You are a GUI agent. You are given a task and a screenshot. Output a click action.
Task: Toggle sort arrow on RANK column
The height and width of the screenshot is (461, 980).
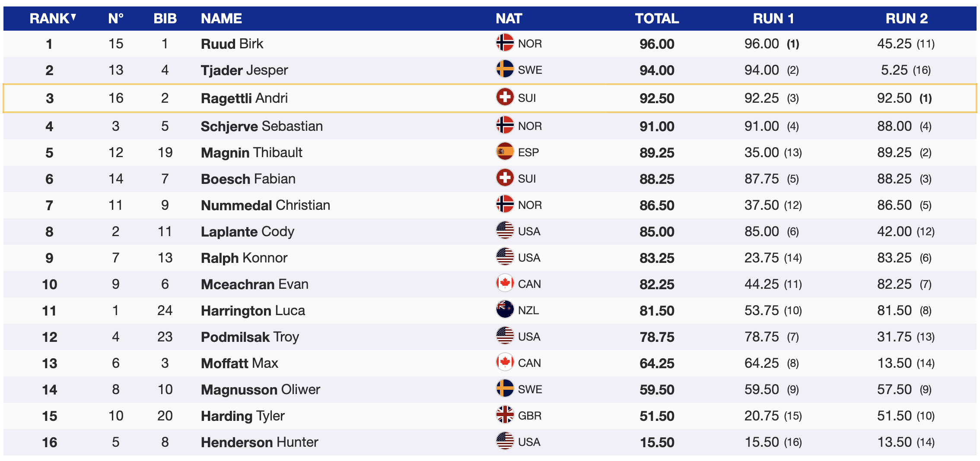click(74, 17)
